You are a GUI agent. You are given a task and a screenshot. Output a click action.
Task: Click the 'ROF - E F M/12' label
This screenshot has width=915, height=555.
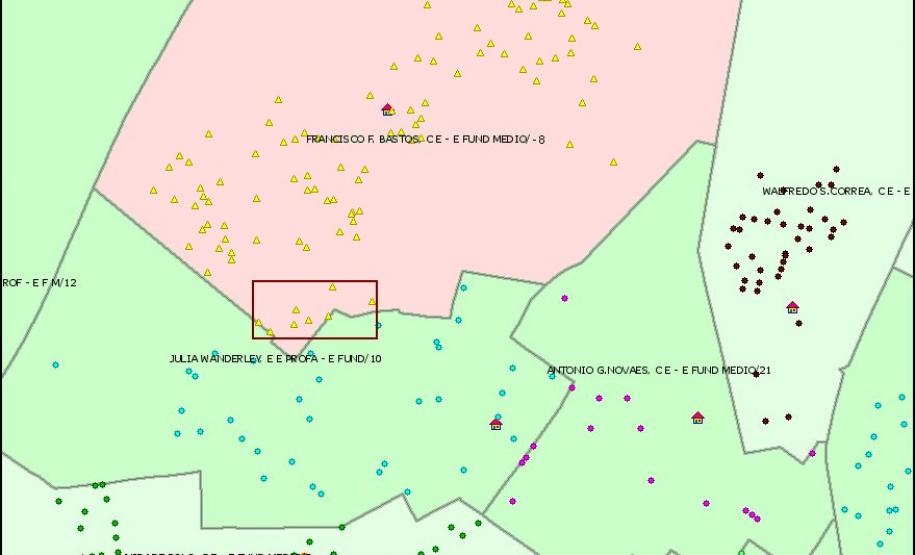coord(38,283)
